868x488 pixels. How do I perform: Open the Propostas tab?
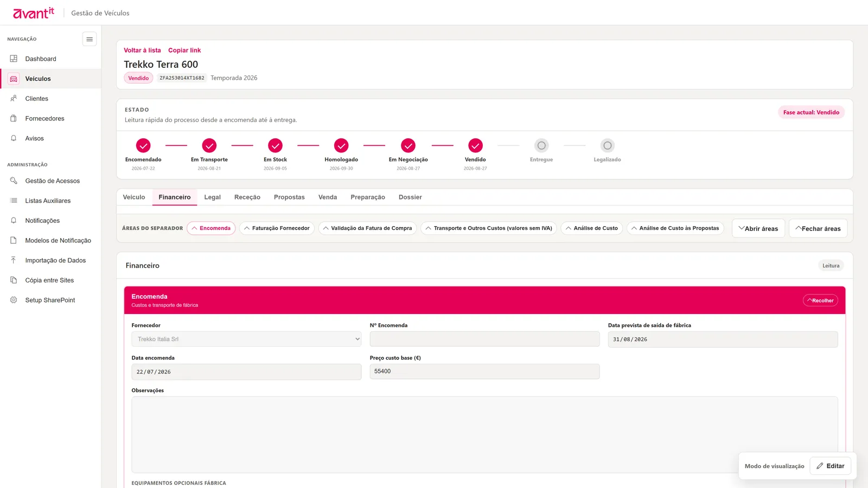[289, 197]
